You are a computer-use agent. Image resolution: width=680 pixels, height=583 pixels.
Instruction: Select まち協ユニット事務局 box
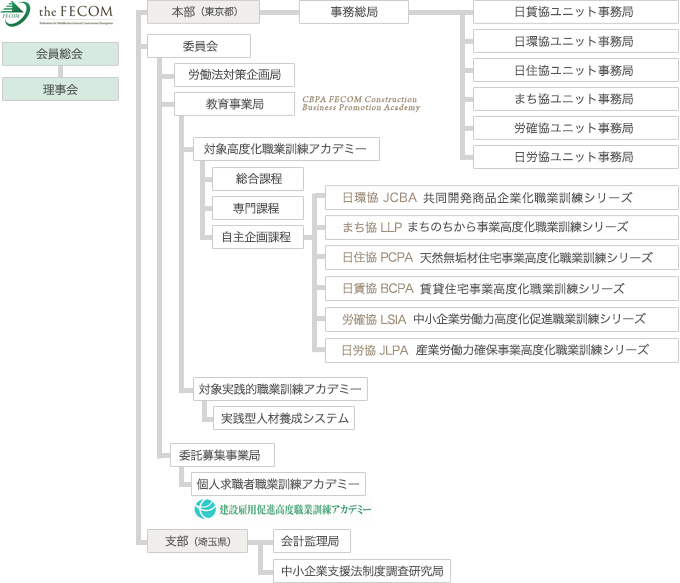575,99
